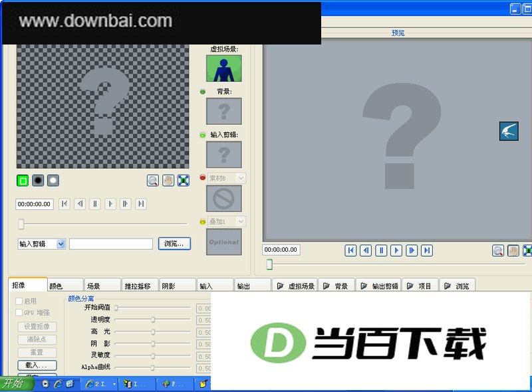Open the 输出剪辑 folder tab
The width and height of the screenshot is (532, 392).
point(379,286)
